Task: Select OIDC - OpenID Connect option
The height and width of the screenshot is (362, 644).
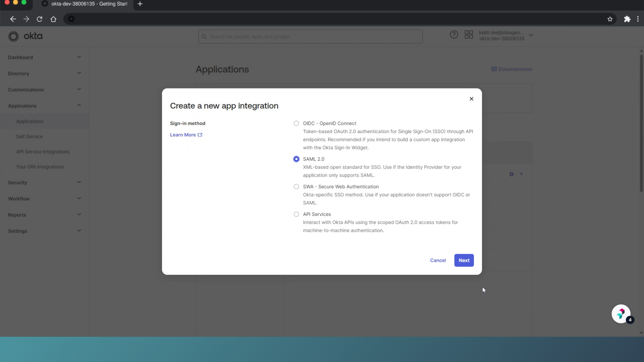Action: [x=296, y=123]
